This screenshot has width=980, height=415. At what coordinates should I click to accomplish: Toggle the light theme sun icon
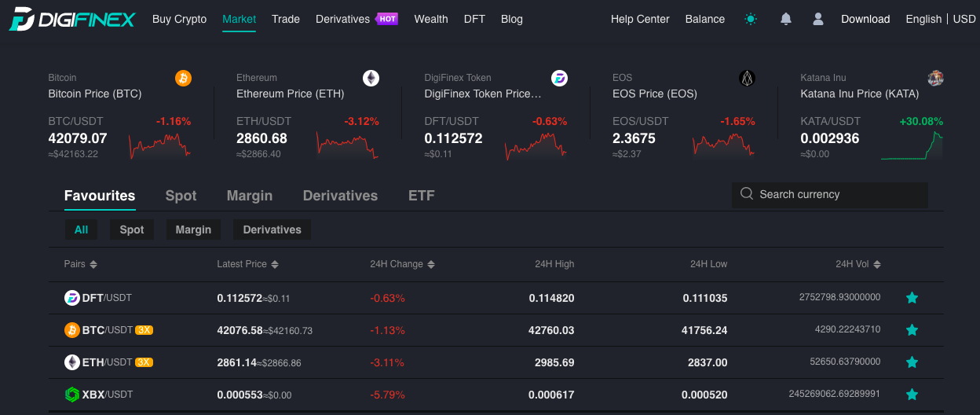click(751, 19)
